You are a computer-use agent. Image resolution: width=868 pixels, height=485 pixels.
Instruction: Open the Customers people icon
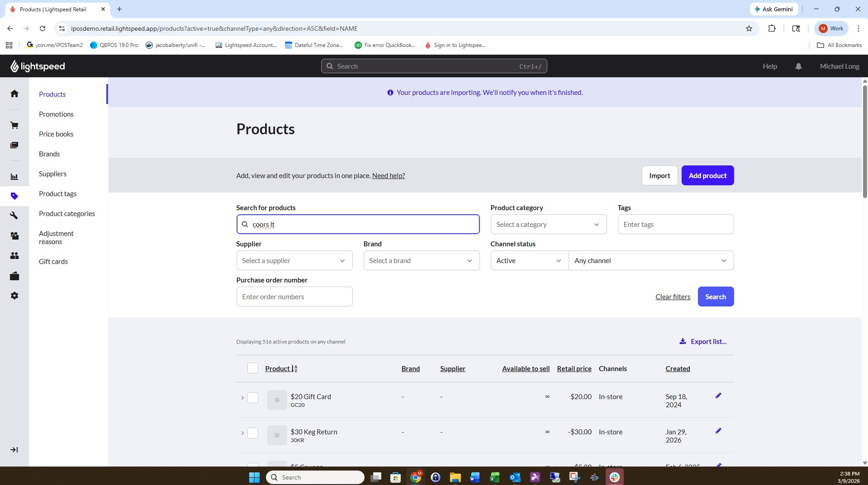tap(14, 256)
